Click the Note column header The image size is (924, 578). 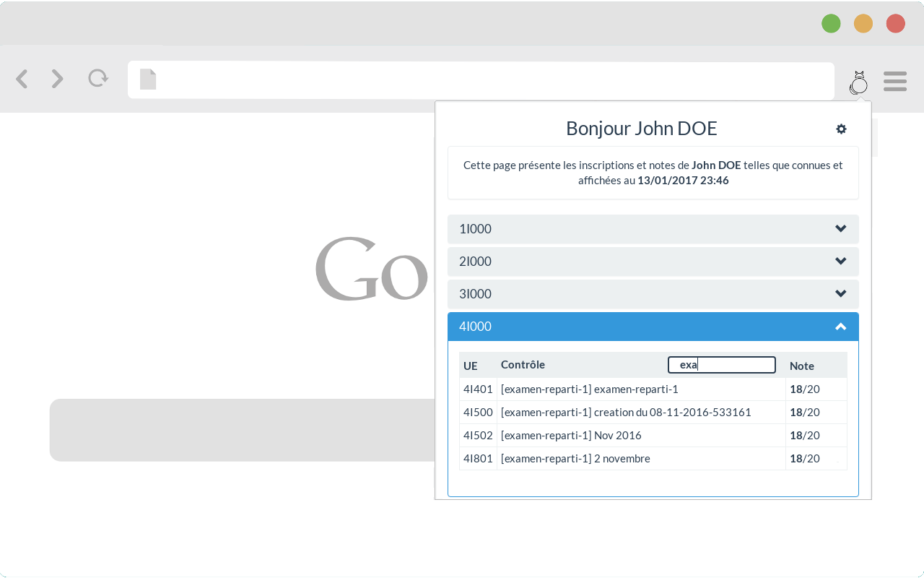point(802,366)
